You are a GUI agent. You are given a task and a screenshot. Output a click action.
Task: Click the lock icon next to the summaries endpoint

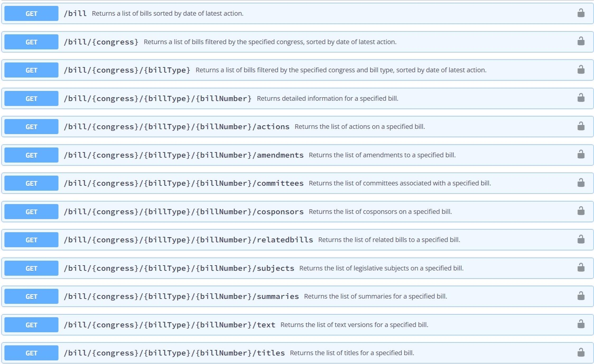(581, 296)
